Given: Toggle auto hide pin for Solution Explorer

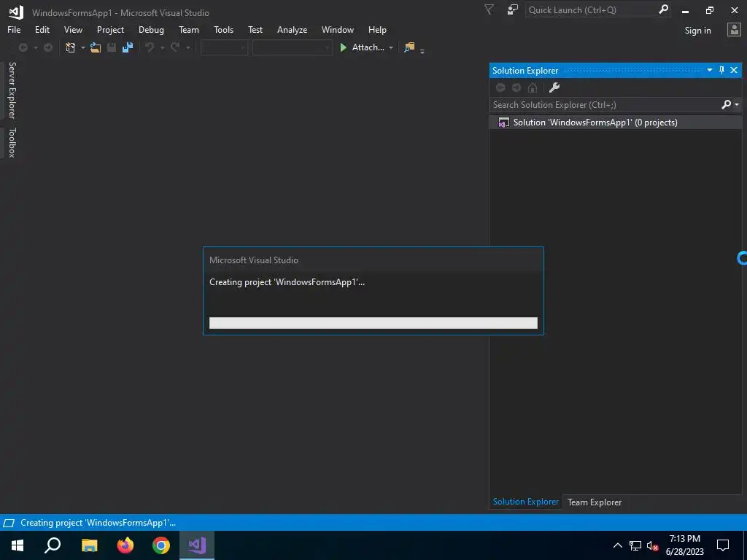Looking at the screenshot, I should tap(721, 70).
